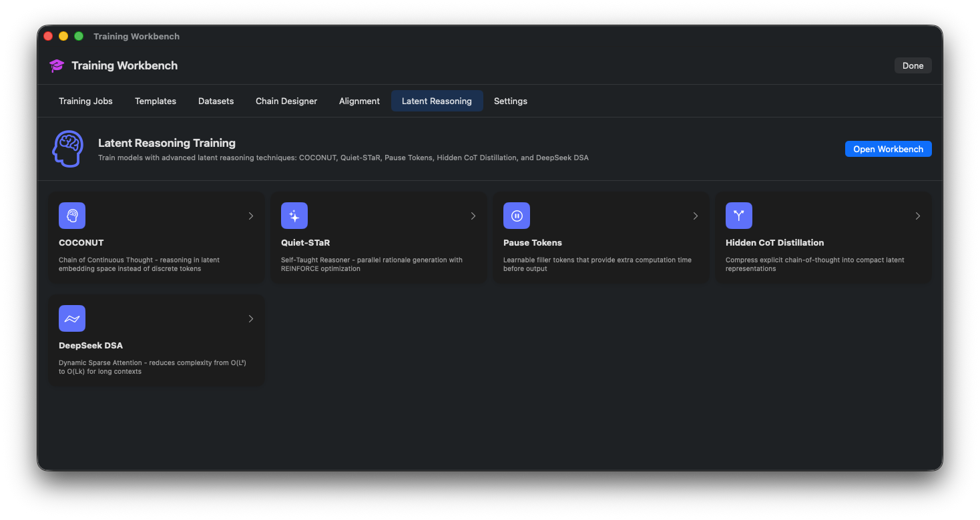Click the graduation cap app icon
The height and width of the screenshot is (520, 980).
click(x=57, y=65)
